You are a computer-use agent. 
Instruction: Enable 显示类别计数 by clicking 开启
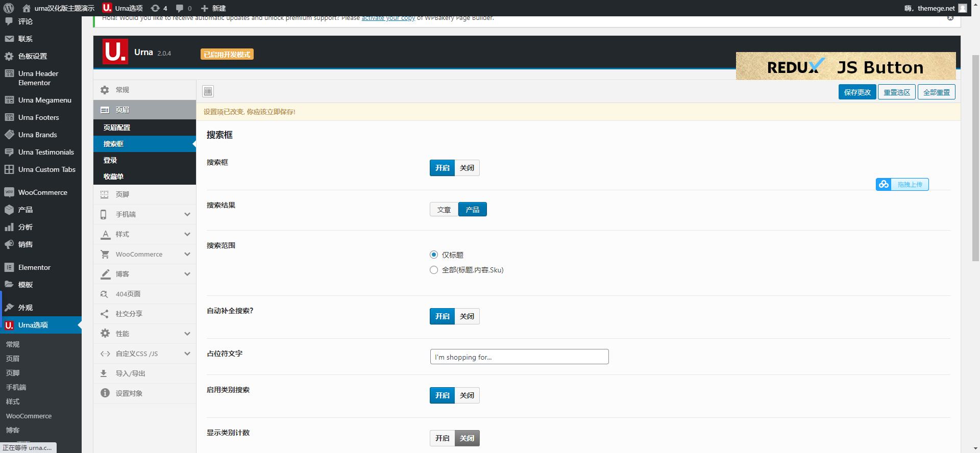click(442, 438)
